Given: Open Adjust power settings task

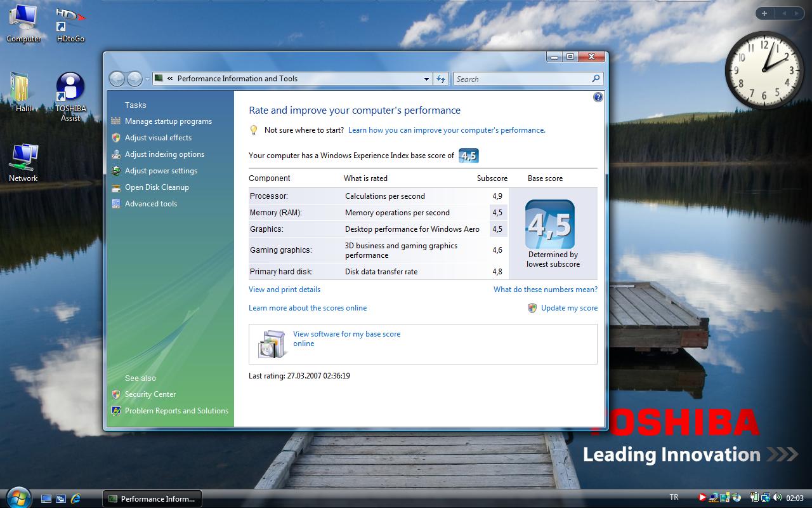Looking at the screenshot, I should tap(161, 171).
